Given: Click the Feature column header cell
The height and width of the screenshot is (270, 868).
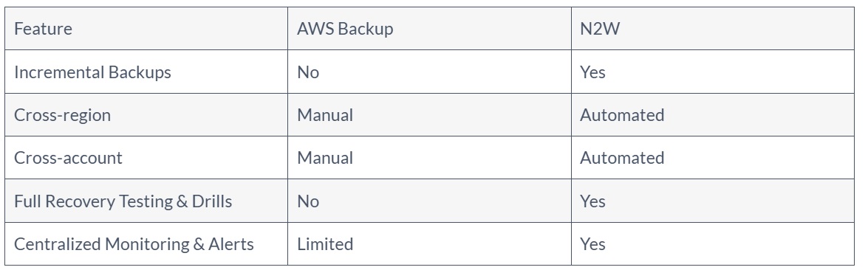Looking at the screenshot, I should 146,29.
